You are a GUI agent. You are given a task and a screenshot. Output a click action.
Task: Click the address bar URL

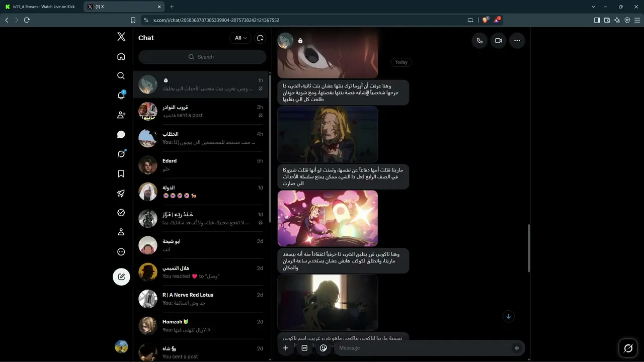[x=216, y=20]
